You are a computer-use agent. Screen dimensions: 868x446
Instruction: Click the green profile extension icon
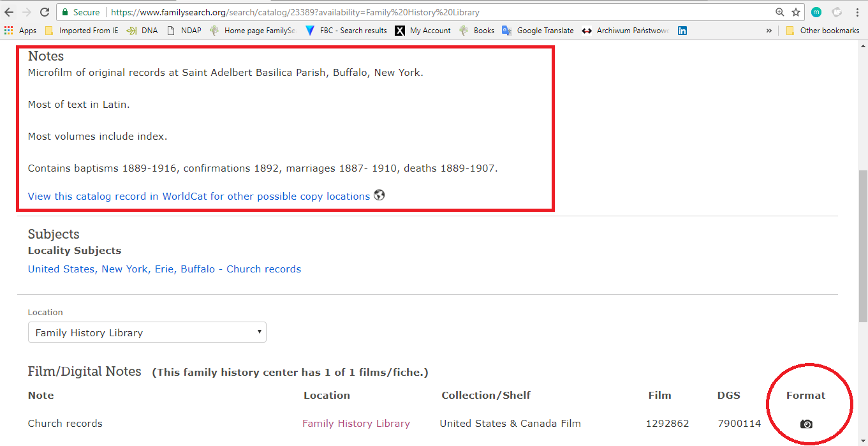(x=816, y=12)
